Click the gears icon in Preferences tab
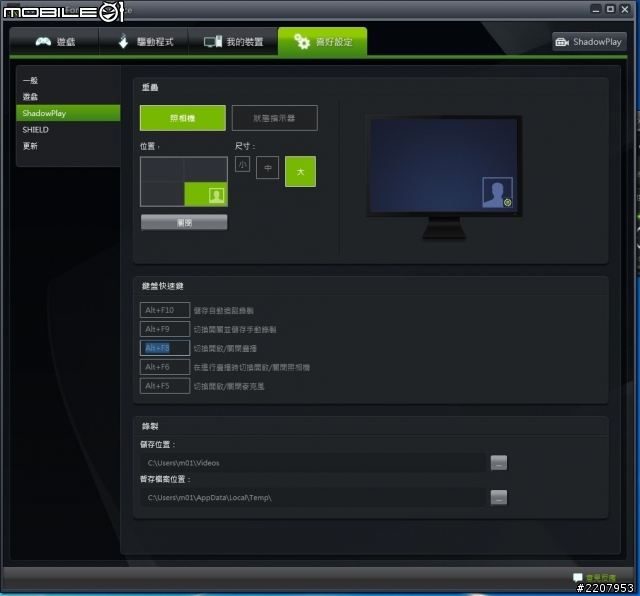The height and width of the screenshot is (596, 640). pyautogui.click(x=302, y=41)
